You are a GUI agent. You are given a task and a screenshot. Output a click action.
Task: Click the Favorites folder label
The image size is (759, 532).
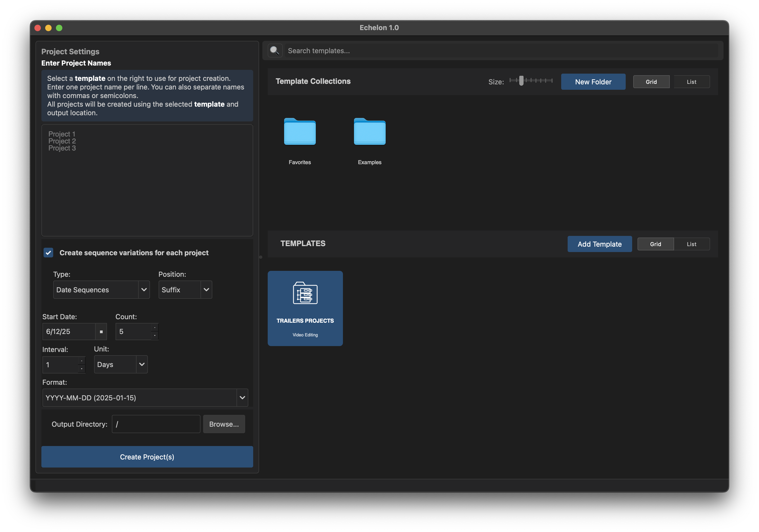(x=299, y=162)
